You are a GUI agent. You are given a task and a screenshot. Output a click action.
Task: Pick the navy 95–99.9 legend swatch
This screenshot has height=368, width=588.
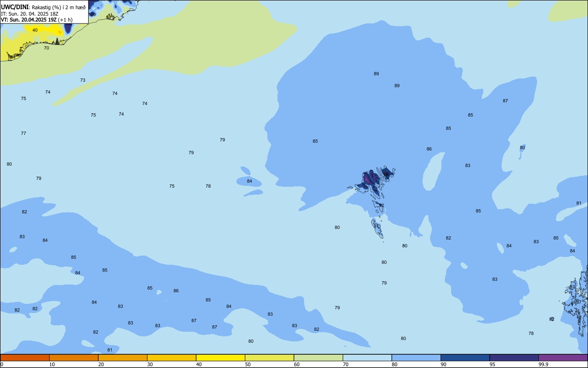point(514,357)
